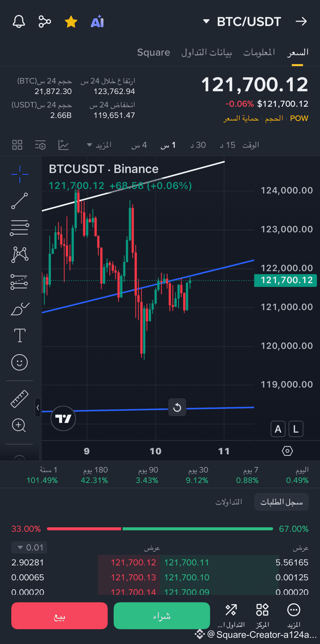Select the 180 يوم 42.31% performance period
The image size is (320, 644).
pyautogui.click(x=94, y=475)
